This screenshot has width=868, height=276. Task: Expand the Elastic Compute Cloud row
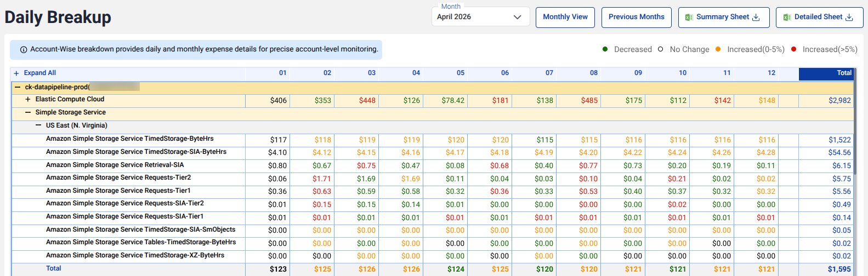(x=28, y=100)
